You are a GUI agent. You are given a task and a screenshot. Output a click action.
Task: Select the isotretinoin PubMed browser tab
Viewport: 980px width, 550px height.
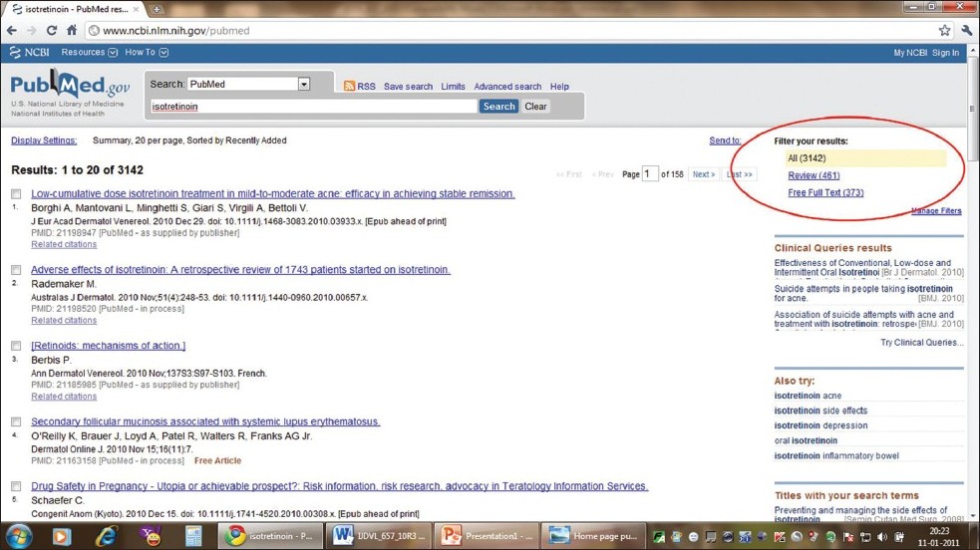[75, 9]
